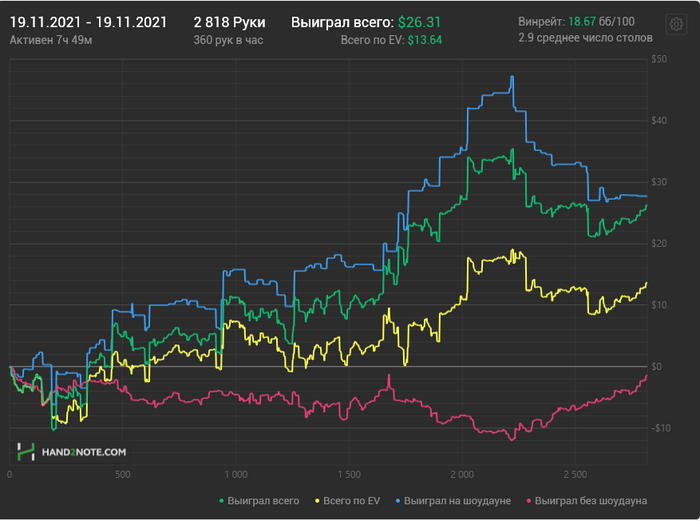
Task: Click the total won value '$26.31'
Action: (419, 22)
